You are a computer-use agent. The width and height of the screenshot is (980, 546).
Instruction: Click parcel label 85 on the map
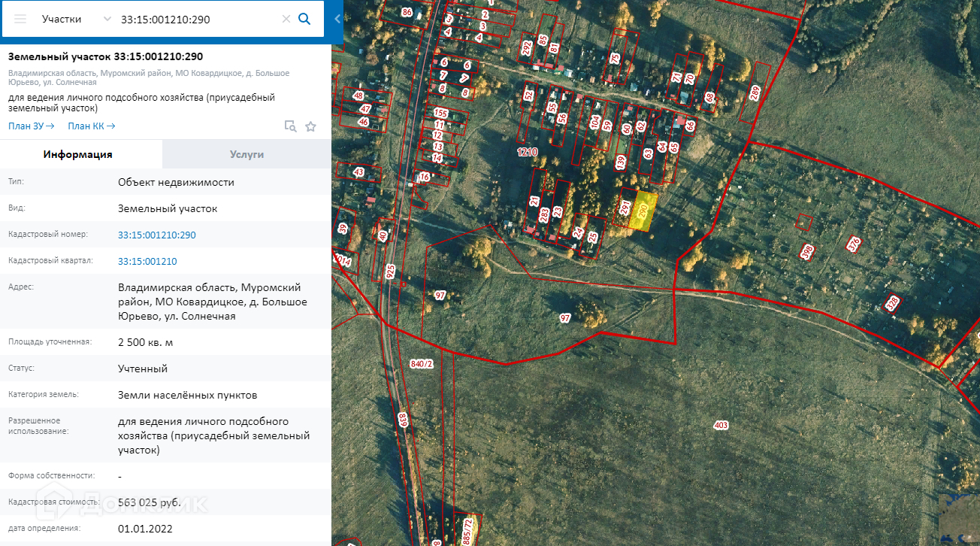[542, 41]
